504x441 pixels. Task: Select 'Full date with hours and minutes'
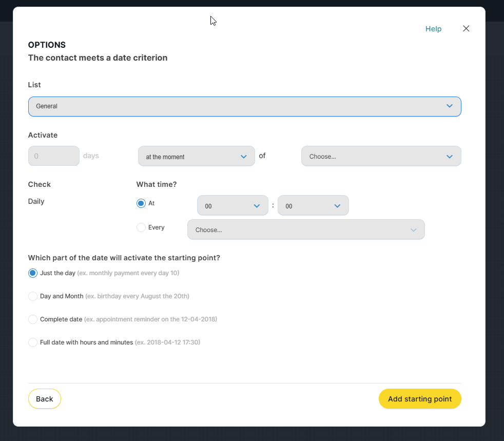coord(33,342)
